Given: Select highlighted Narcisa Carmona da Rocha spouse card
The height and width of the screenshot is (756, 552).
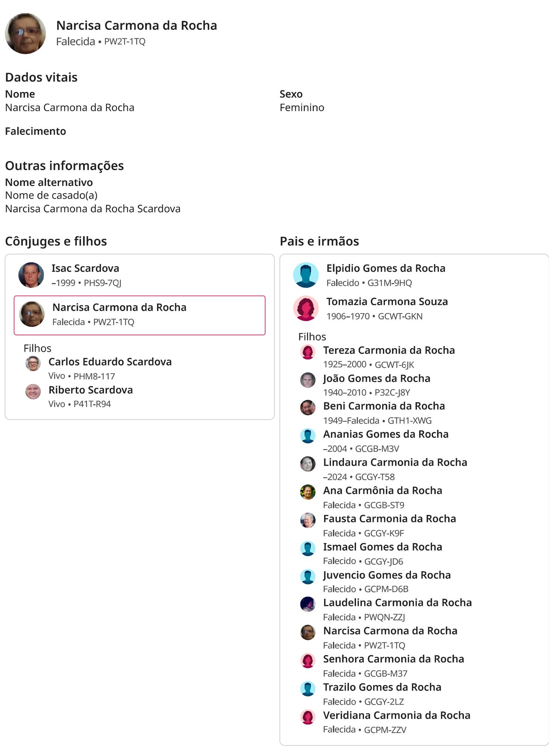Looking at the screenshot, I should (x=139, y=315).
